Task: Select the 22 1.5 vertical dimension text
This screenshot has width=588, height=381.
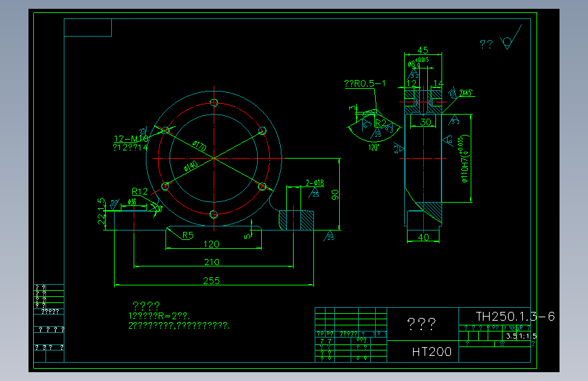Action: coord(101,212)
